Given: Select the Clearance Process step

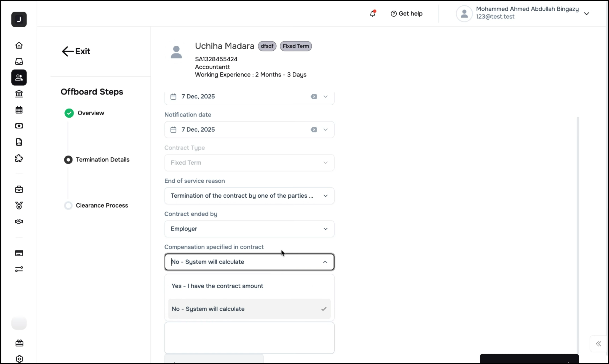Looking at the screenshot, I should tap(102, 205).
